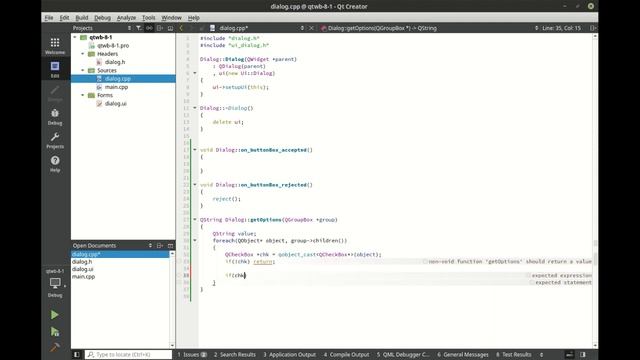Toggle the left sidebar visibility
The image size is (640, 360).
coord(76,354)
